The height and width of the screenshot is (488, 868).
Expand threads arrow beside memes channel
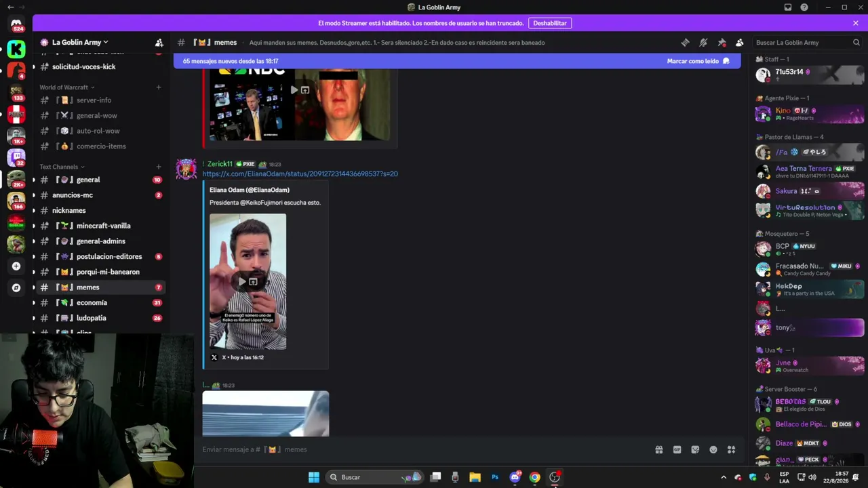tap(34, 287)
